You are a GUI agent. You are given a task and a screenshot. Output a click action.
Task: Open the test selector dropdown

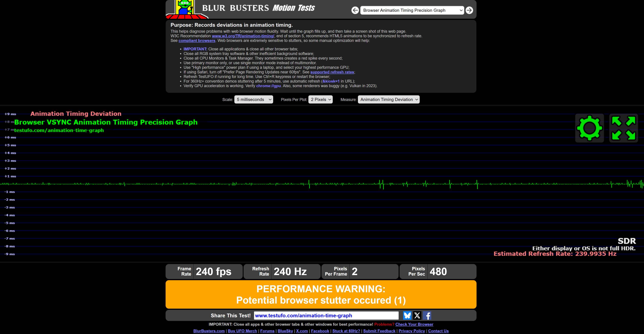(412, 10)
